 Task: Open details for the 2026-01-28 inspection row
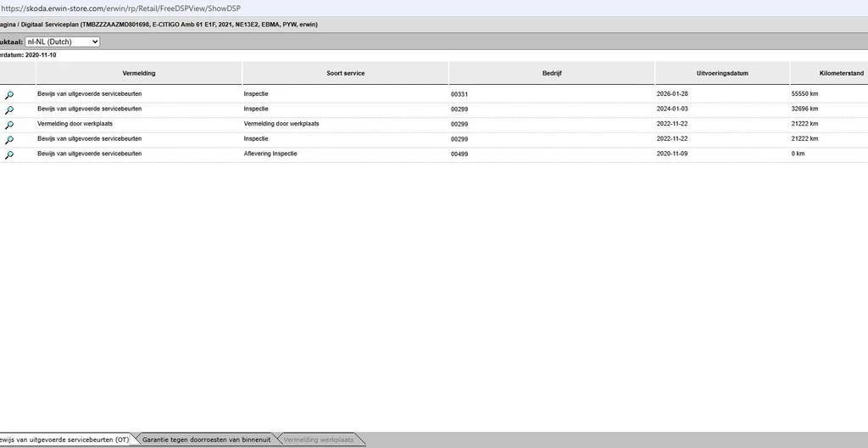[x=9, y=96]
